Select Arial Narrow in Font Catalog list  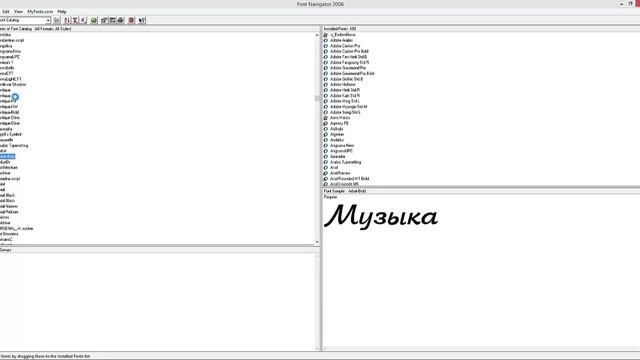(9, 207)
